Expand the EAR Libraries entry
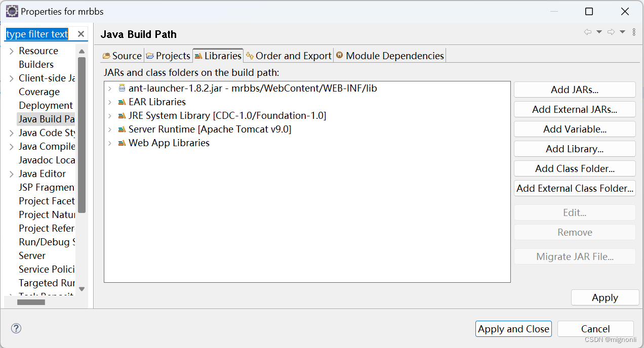 point(111,101)
